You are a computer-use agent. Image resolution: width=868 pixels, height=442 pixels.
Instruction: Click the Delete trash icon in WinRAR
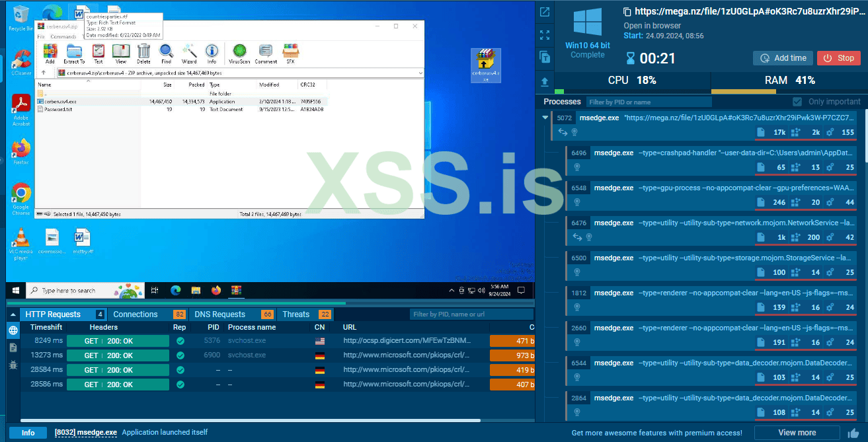click(x=143, y=53)
